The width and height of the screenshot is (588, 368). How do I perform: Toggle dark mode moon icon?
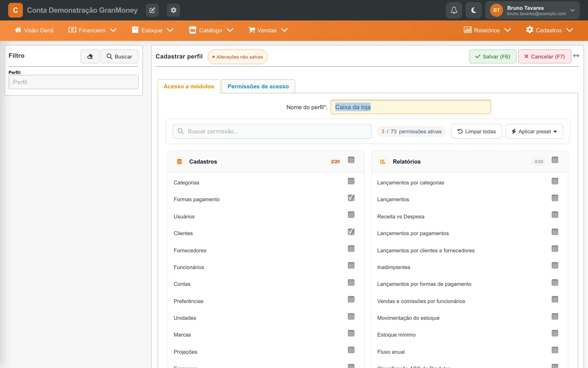[473, 10]
